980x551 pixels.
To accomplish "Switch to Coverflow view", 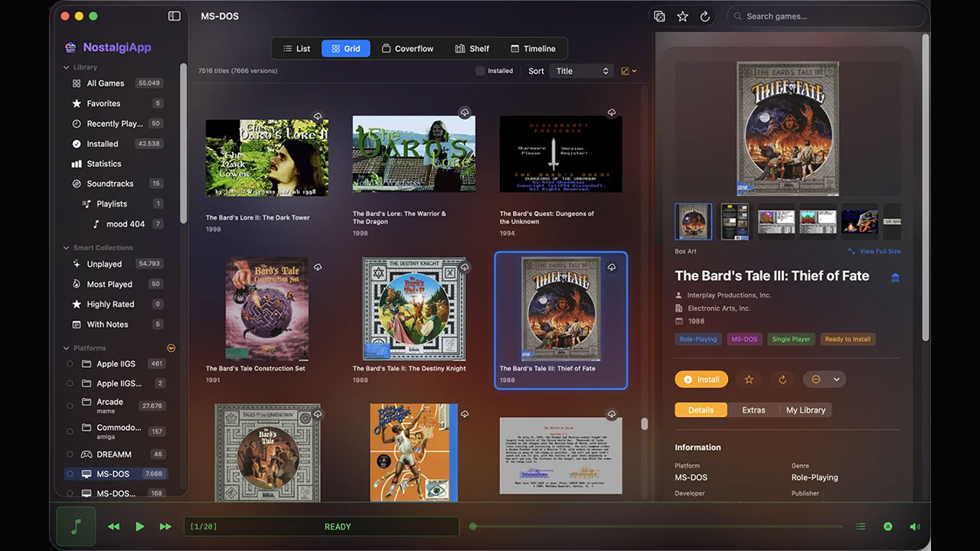I will (407, 48).
